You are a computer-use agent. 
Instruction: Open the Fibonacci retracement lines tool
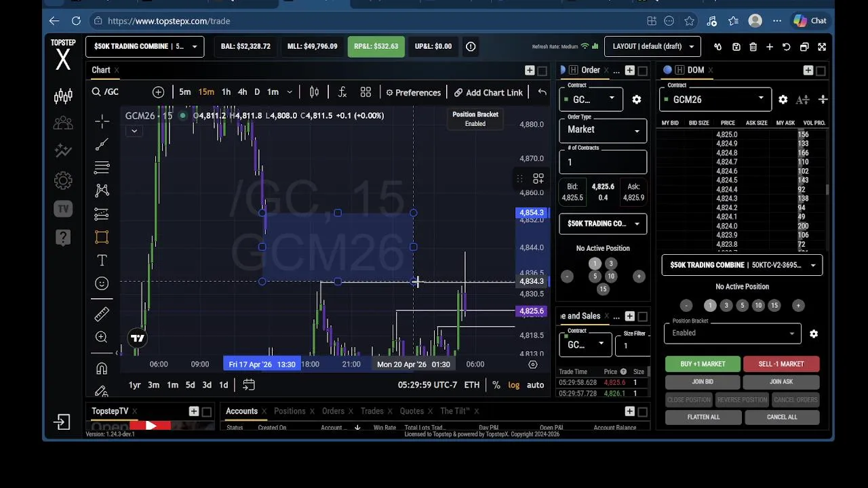click(102, 167)
